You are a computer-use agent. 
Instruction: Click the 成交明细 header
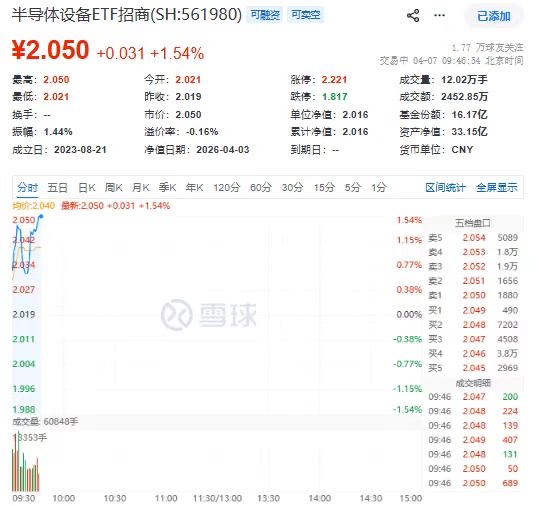(x=473, y=383)
